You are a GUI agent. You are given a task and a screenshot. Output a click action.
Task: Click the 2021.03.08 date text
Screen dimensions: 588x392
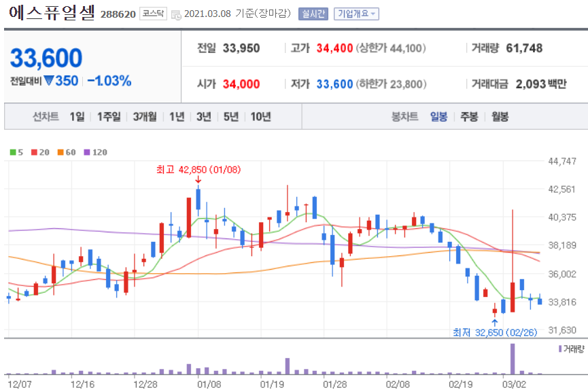[208, 14]
